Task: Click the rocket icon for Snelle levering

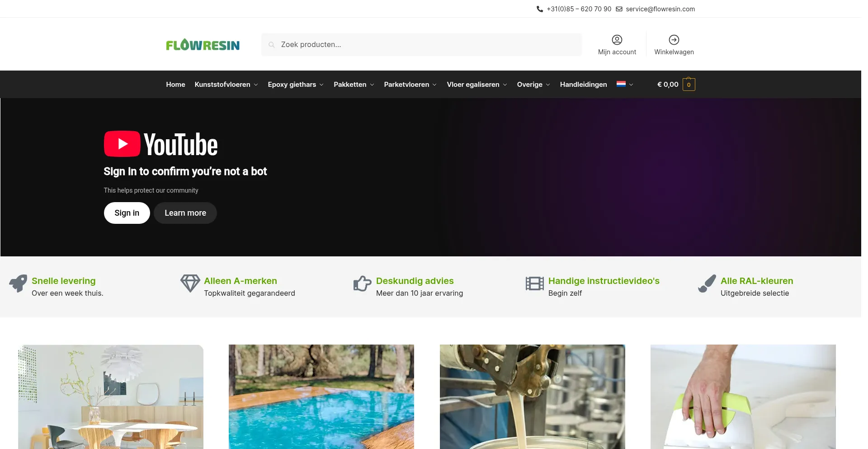Action: pyautogui.click(x=19, y=284)
